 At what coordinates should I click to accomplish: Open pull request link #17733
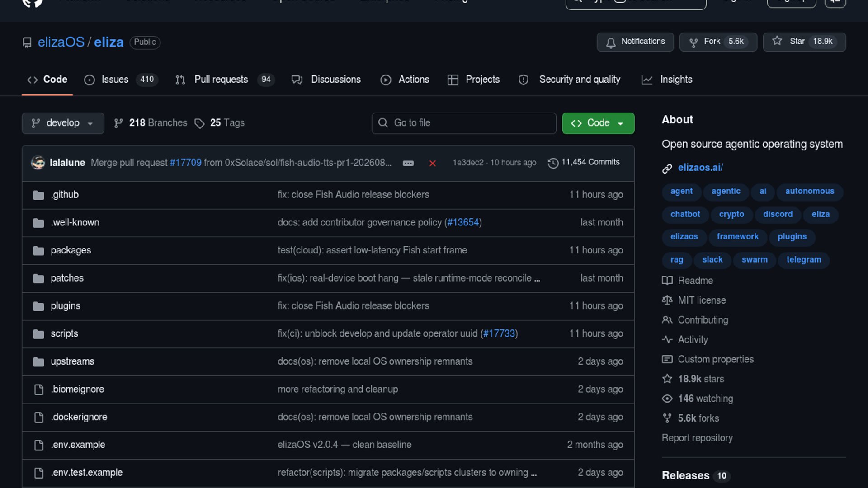pos(499,334)
